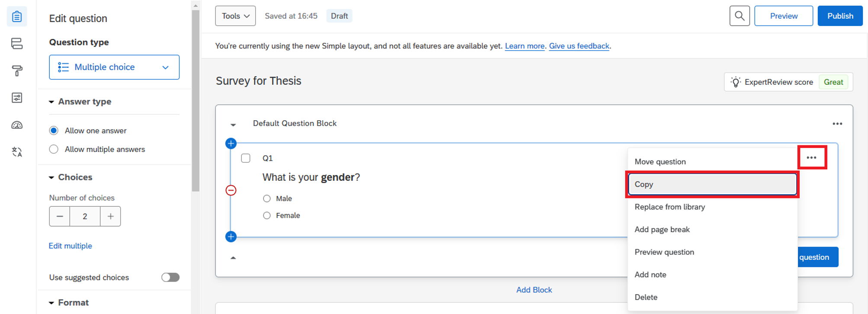Open the Edit multiple link
Screen dimensions: 868x314
click(x=70, y=246)
